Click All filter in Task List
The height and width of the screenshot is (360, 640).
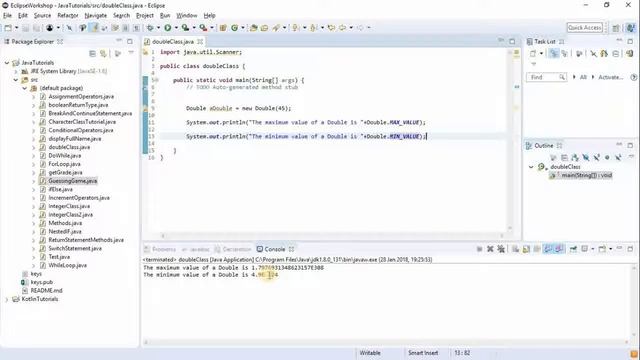(583, 77)
